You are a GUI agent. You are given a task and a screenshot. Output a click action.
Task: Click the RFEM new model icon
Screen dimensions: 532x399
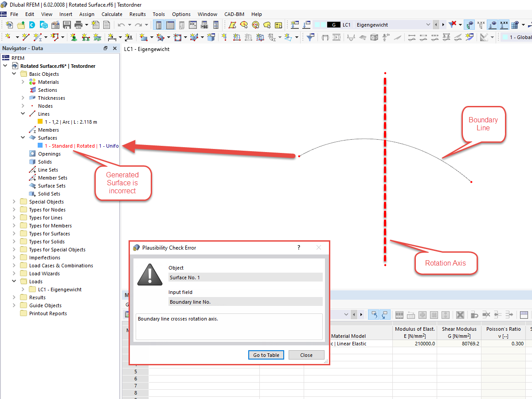pos(8,25)
